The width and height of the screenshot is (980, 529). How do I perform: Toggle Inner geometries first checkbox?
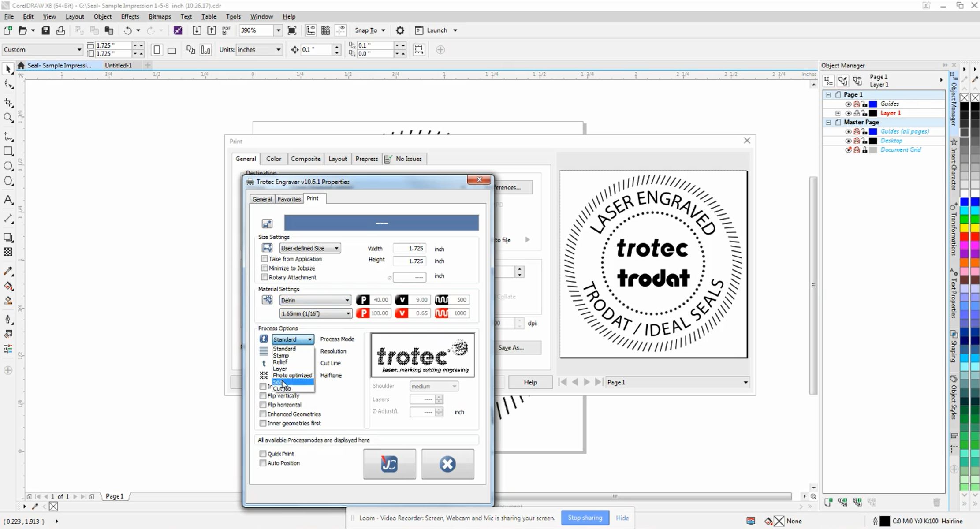coord(263,423)
